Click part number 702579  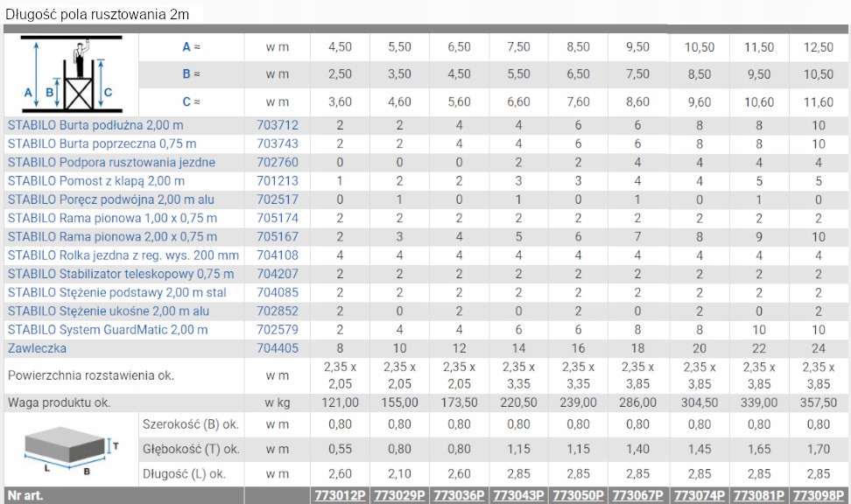(278, 329)
